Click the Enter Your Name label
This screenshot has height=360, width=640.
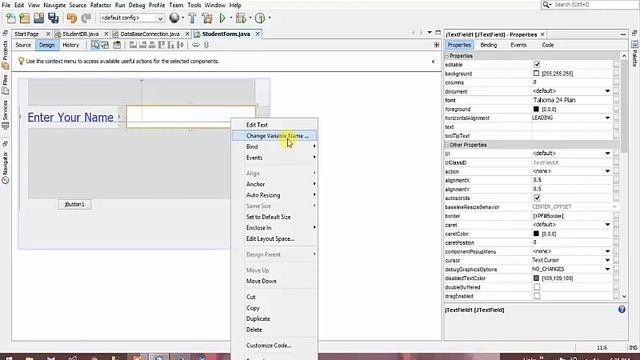70,118
